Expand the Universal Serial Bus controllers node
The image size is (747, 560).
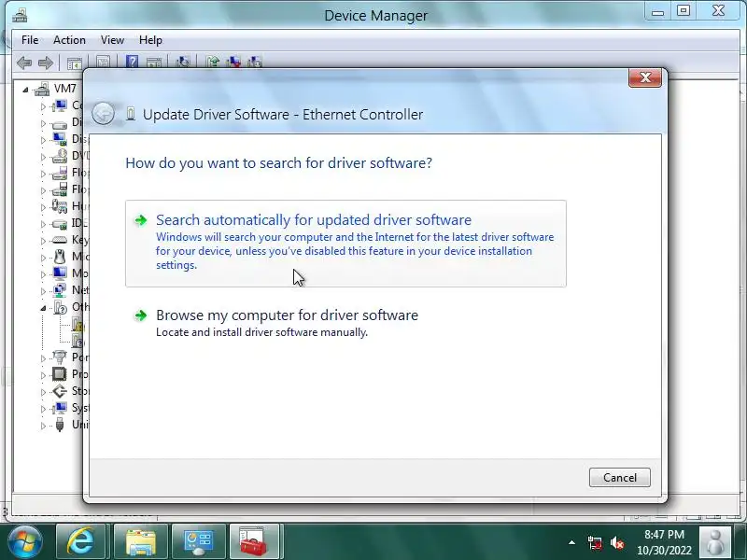click(x=43, y=426)
